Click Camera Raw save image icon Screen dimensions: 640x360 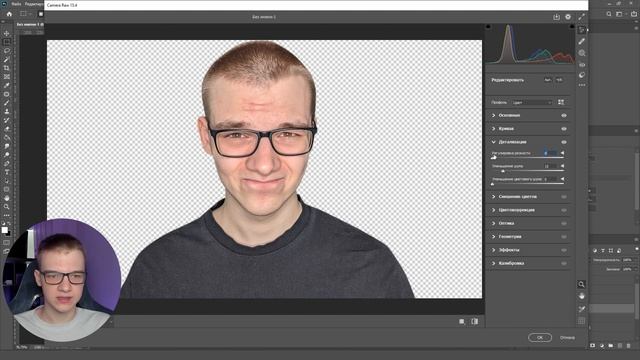point(556,17)
